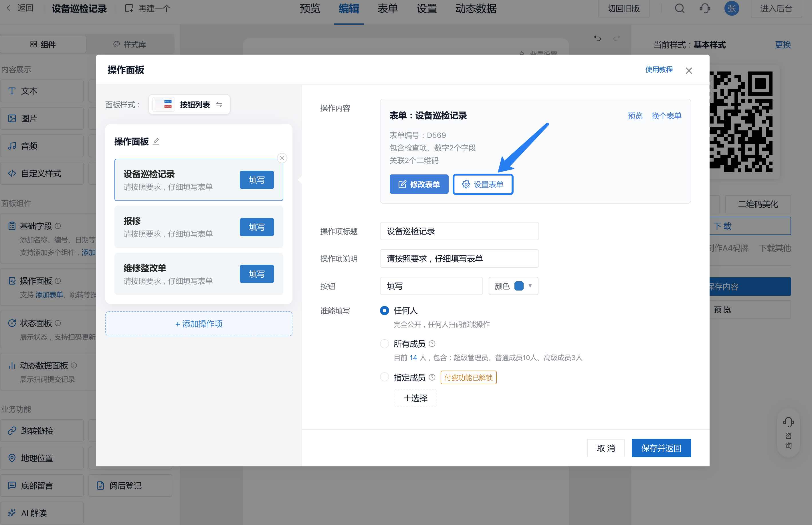This screenshot has height=525, width=812.
Task: Click the 设置表单 button
Action: pos(483,184)
